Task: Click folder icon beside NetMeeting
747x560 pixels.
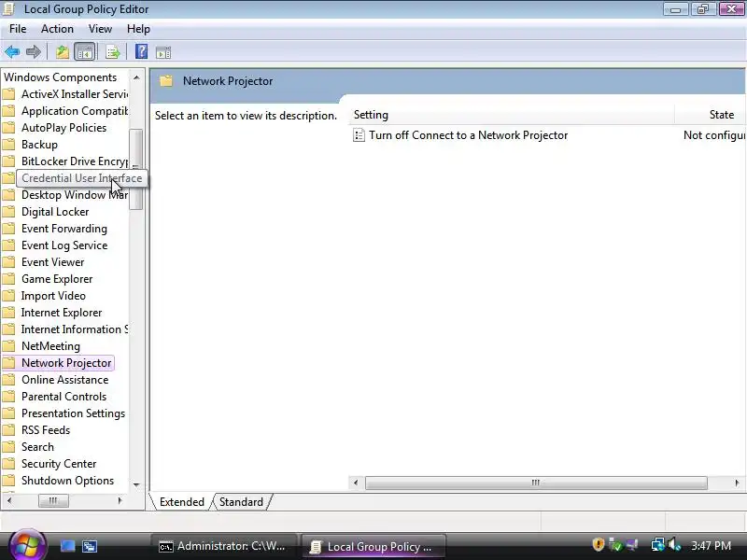Action: point(8,345)
